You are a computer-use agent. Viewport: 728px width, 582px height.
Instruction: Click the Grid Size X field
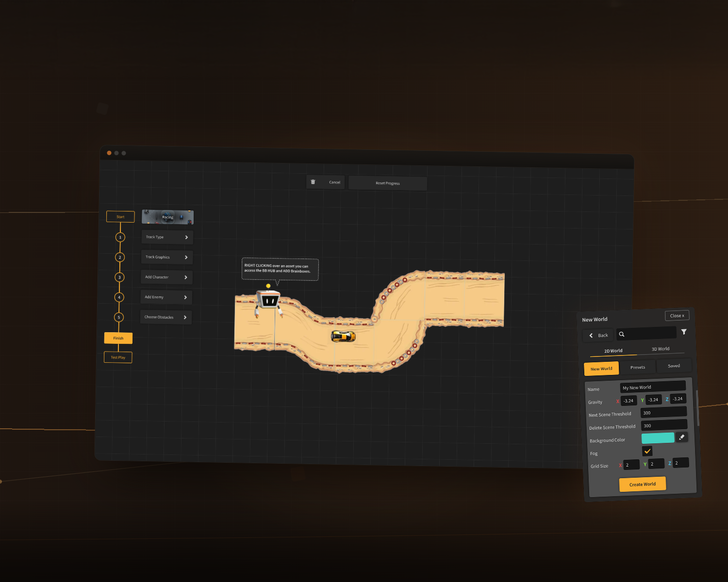click(631, 465)
